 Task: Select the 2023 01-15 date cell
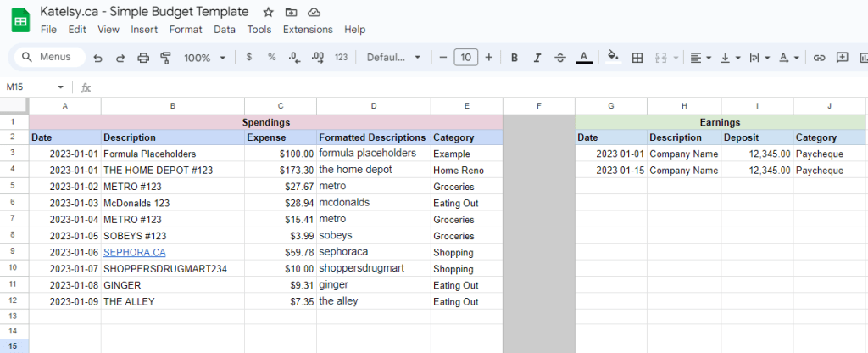(x=611, y=170)
